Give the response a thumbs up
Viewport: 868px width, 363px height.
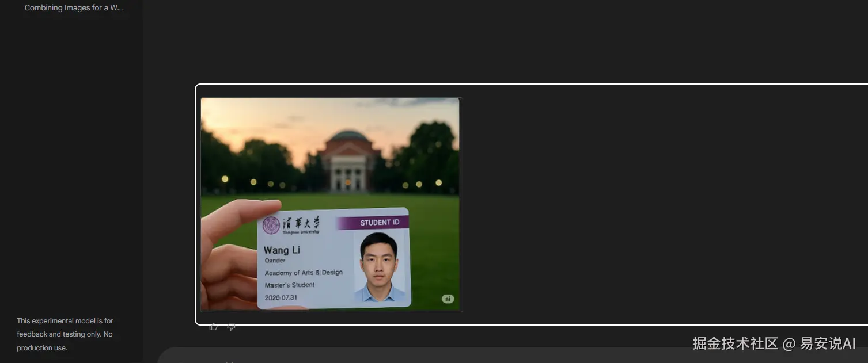[x=214, y=327]
